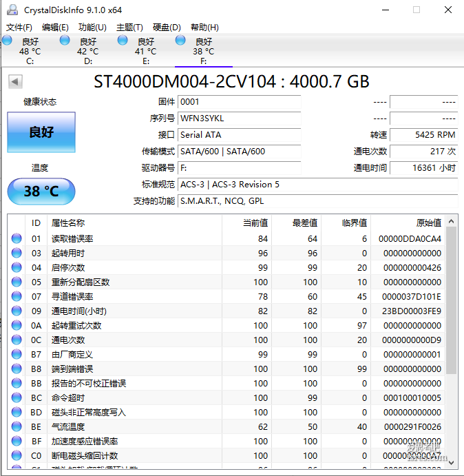Click the disk title ST4000DM004-2CV104
The image size is (464, 476).
(184, 81)
